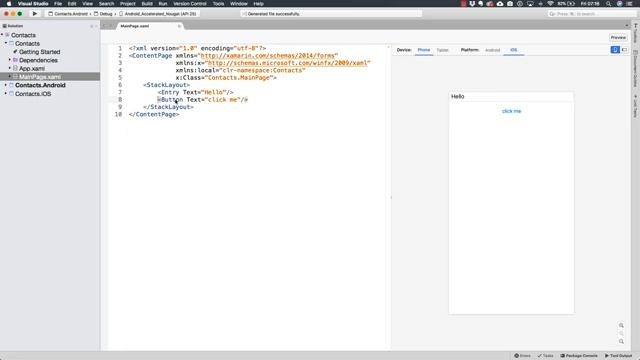
Task: Click the 'Generated file successfully' status message
Action: tap(273, 14)
